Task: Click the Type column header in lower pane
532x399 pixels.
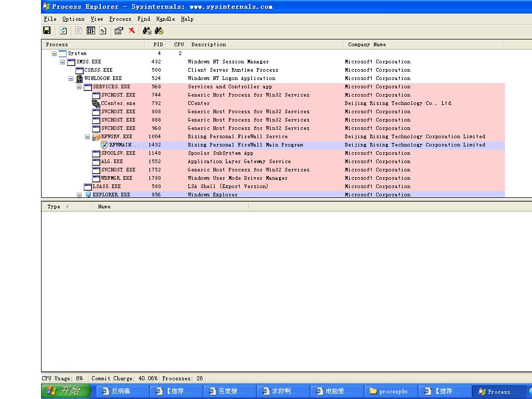Action: 54,207
